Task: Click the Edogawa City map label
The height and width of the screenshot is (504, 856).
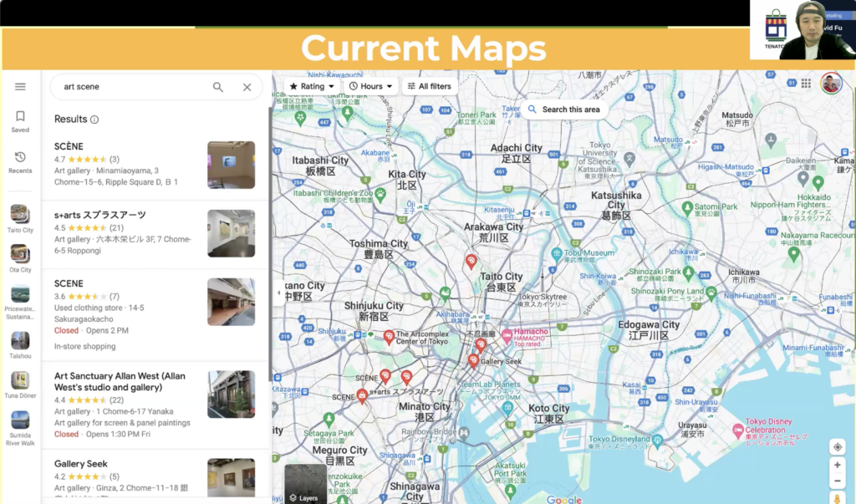Action: 649,330
